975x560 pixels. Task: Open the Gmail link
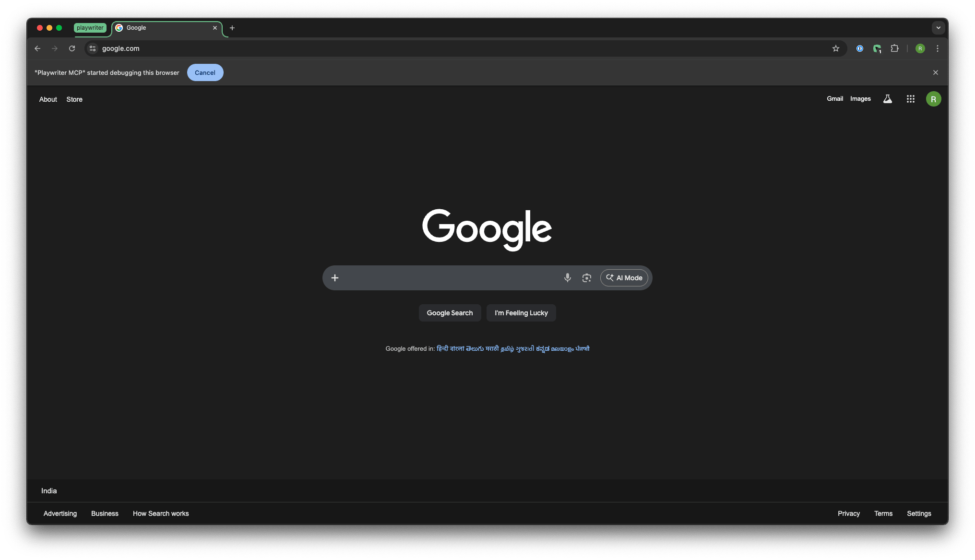click(x=834, y=99)
